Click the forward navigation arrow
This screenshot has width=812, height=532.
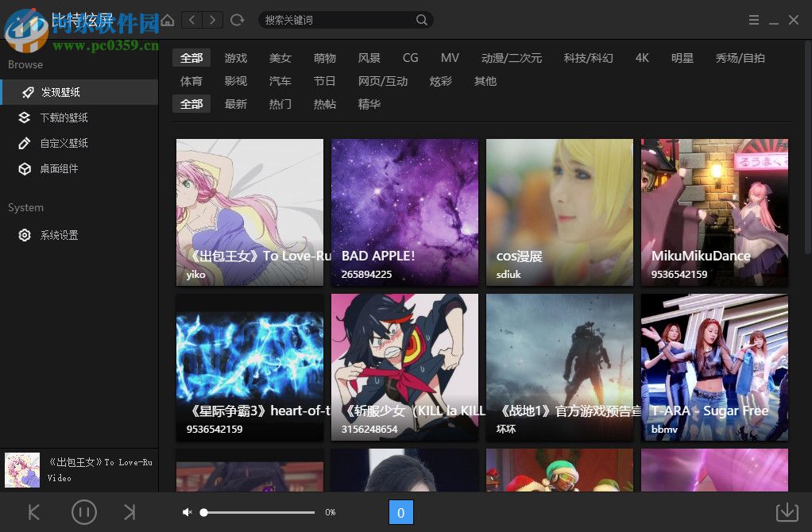pos(212,20)
